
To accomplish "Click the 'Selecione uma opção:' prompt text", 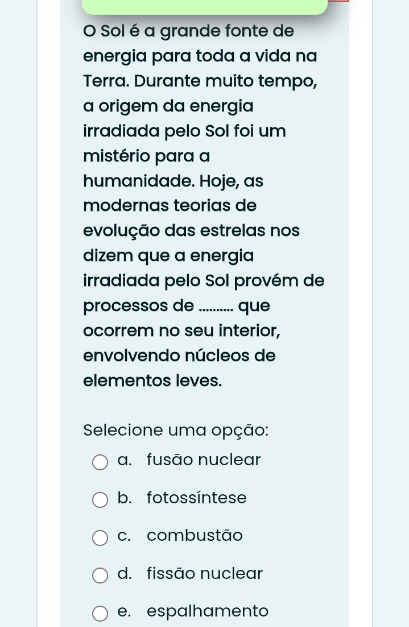I will [x=176, y=431].
